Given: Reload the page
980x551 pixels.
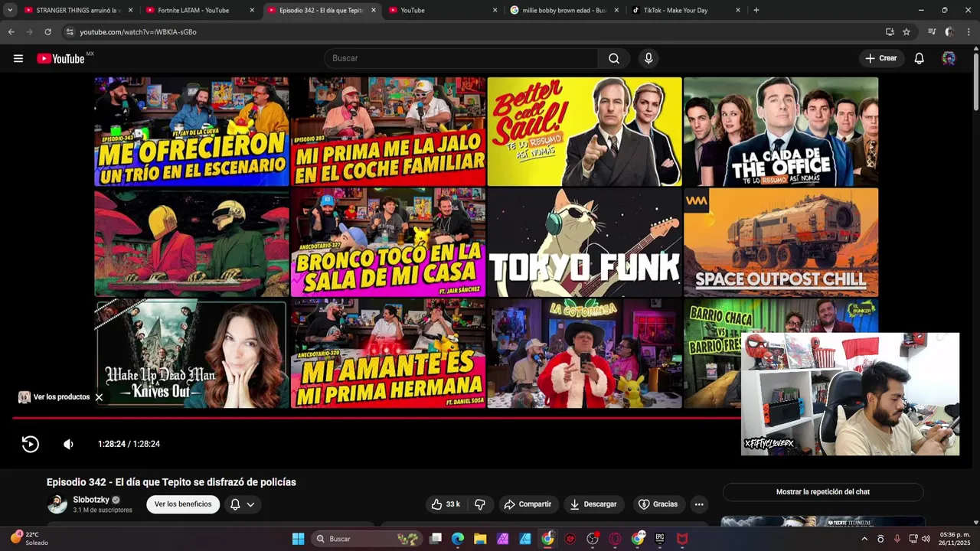Looking at the screenshot, I should pyautogui.click(x=47, y=32).
